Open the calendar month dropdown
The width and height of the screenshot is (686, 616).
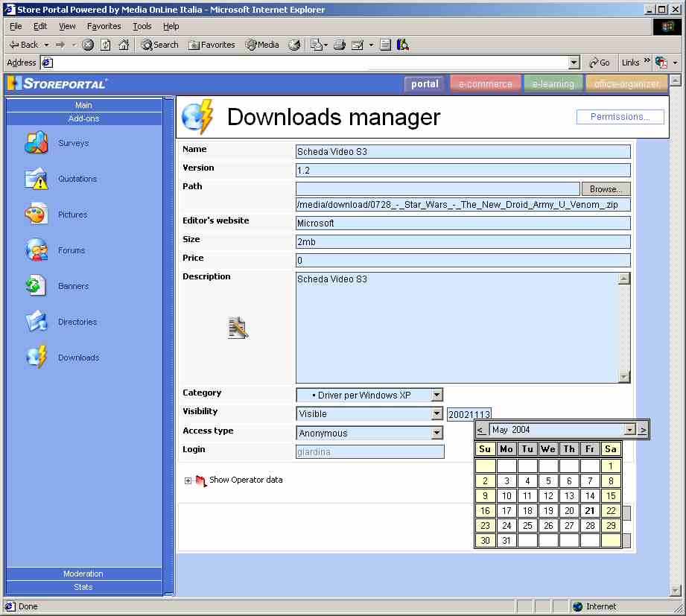[x=629, y=430]
